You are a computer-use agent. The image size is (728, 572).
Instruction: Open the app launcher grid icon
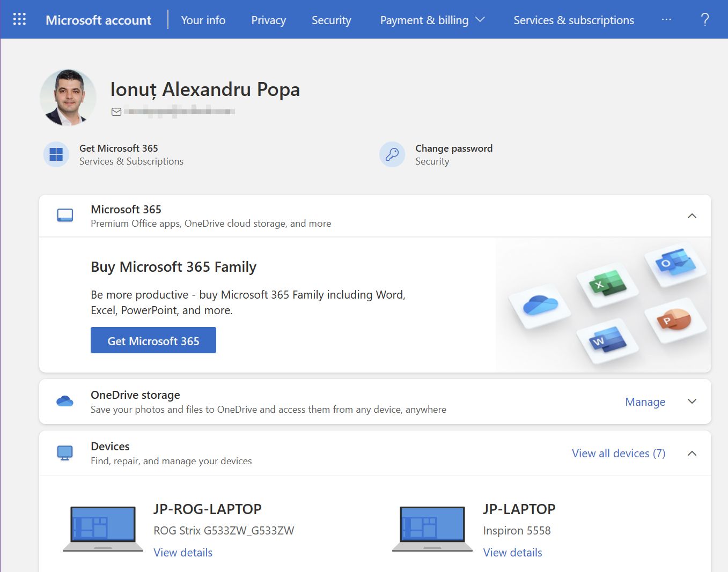(19, 19)
